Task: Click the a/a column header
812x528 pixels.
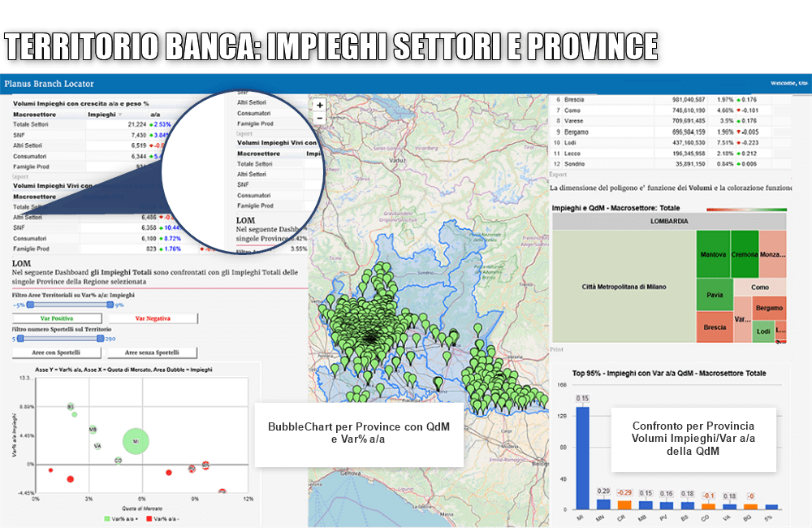Action: pyautogui.click(x=155, y=114)
